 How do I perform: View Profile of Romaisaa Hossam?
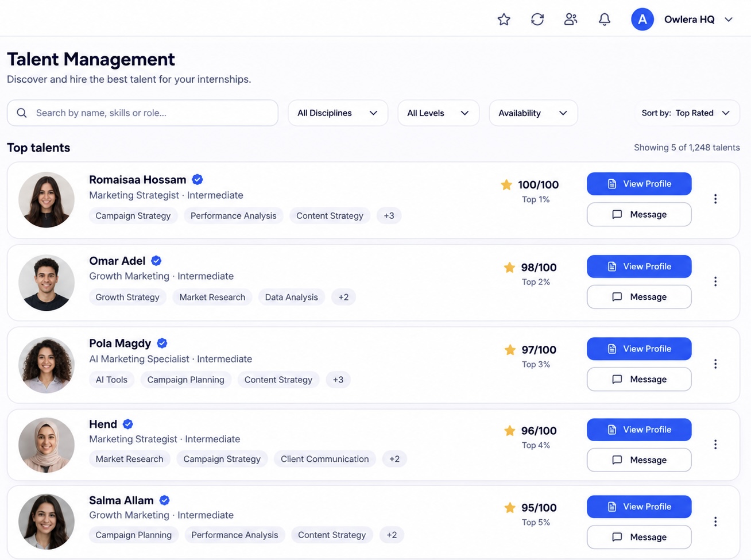pos(639,184)
